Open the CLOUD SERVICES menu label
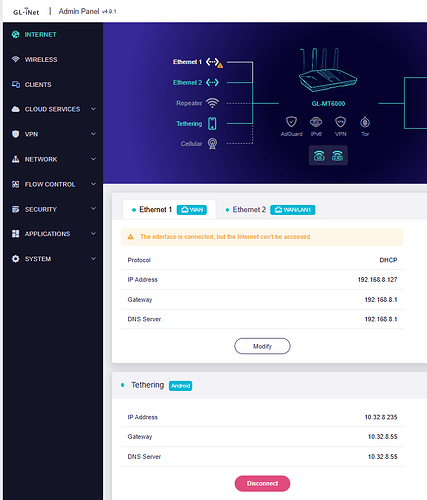The width and height of the screenshot is (427, 500). click(52, 109)
